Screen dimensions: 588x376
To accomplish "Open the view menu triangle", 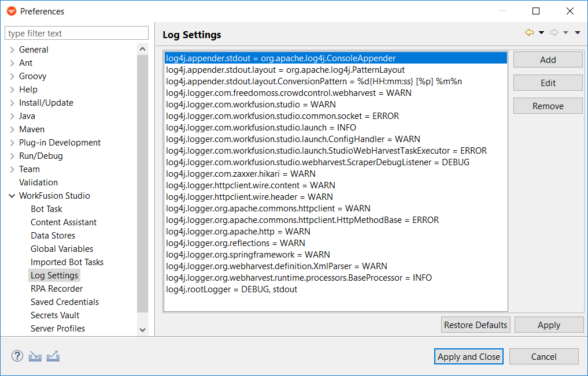I will click(x=578, y=32).
